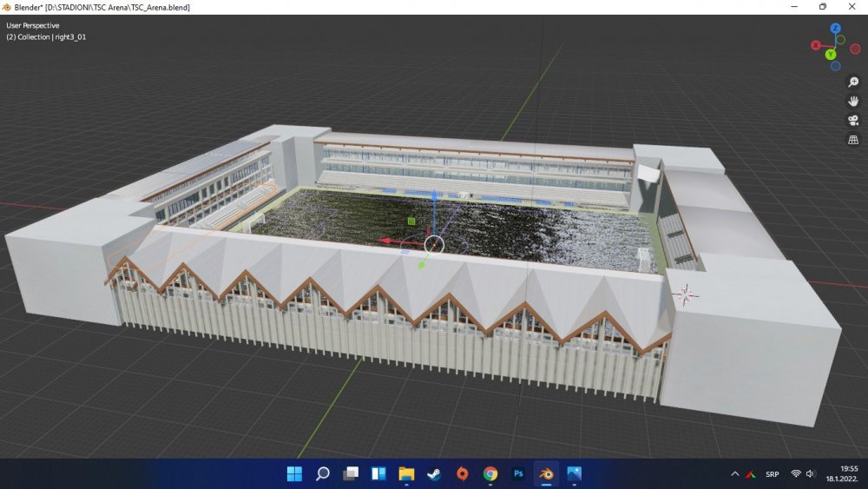Click the white center circle of move gizmo
Screen dimensions: 868x489
tap(434, 244)
